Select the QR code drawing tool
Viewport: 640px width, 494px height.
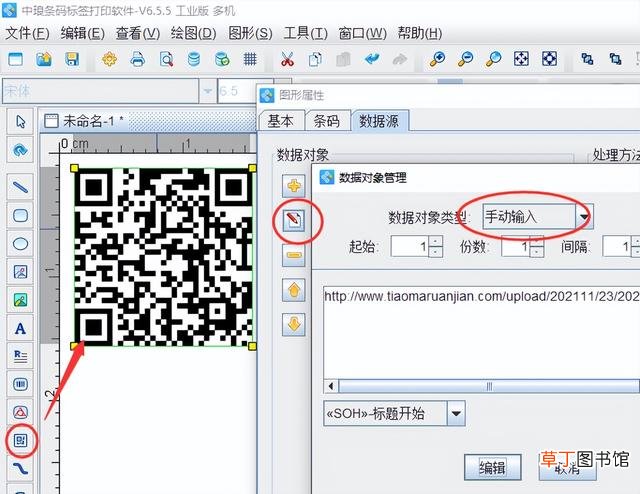(x=20, y=441)
